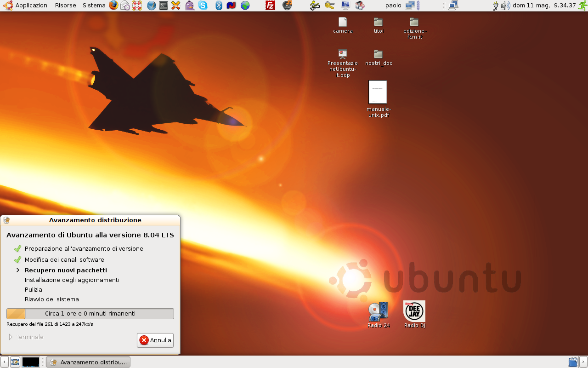588x368 pixels.
Task: Click 'Installazione degli aggiornamenti' step
Action: pyautogui.click(x=72, y=280)
